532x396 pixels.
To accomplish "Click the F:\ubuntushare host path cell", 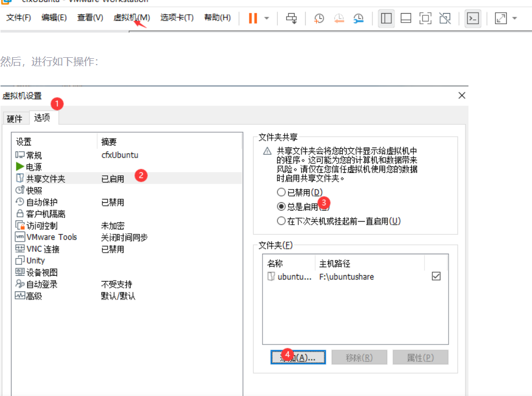I will point(347,277).
